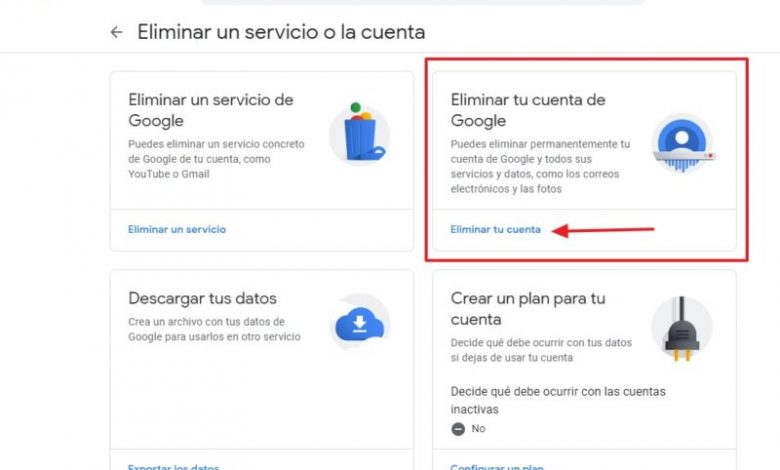This screenshot has width=780, height=470.
Task: Open the Eliminar un servicio link
Action: point(177,229)
